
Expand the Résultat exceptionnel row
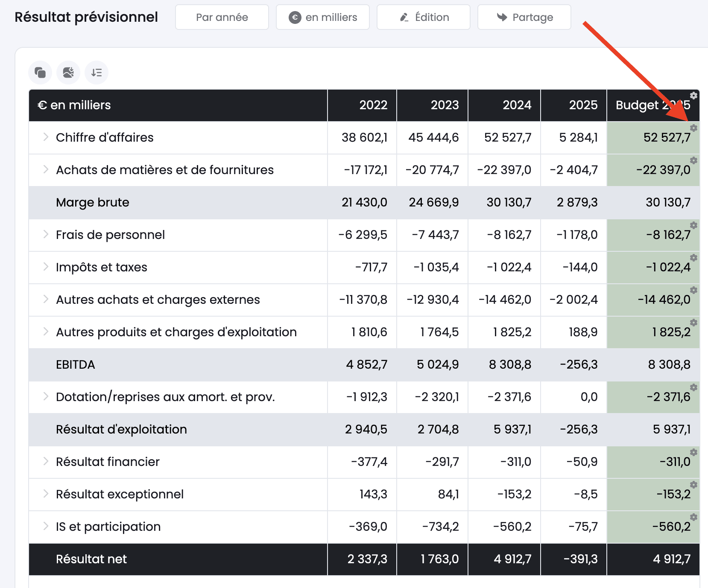46,494
